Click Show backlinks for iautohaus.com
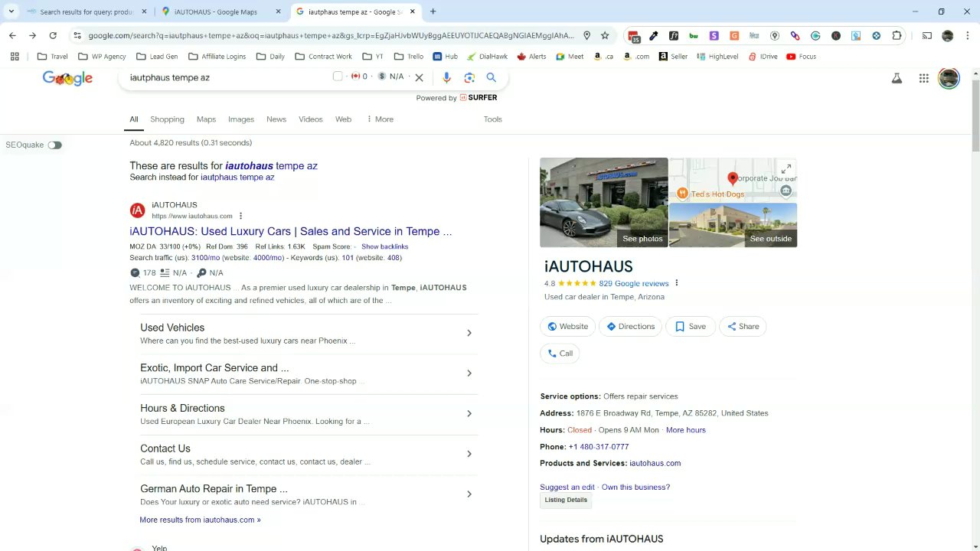Image resolution: width=980 pixels, height=551 pixels. 385,246
